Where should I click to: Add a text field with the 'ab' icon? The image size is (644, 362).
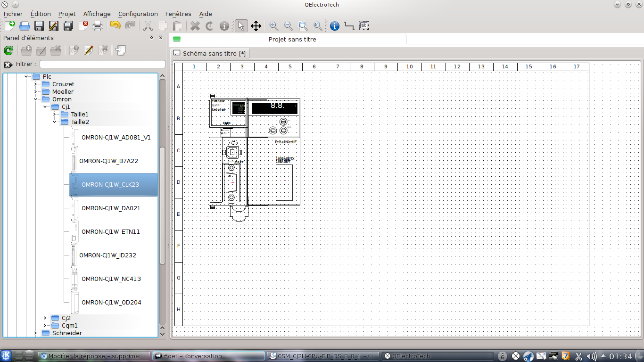363,26
